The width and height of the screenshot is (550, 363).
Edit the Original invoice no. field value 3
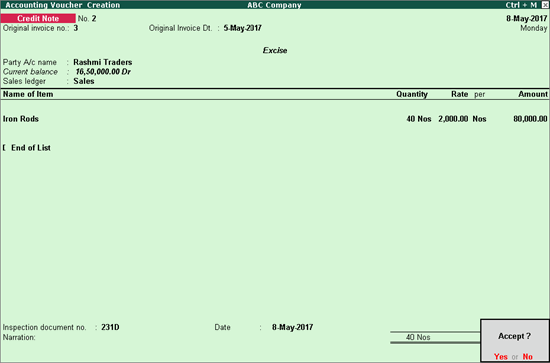click(76, 28)
